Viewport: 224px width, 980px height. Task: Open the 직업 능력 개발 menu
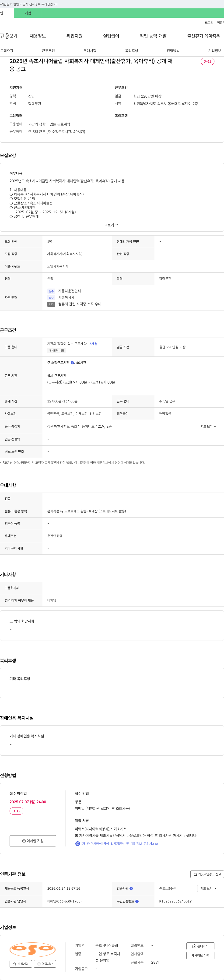(x=153, y=36)
